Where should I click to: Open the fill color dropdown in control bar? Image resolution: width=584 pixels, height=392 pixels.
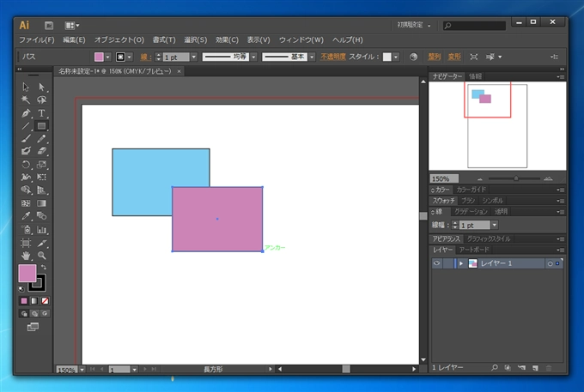pyautogui.click(x=107, y=57)
